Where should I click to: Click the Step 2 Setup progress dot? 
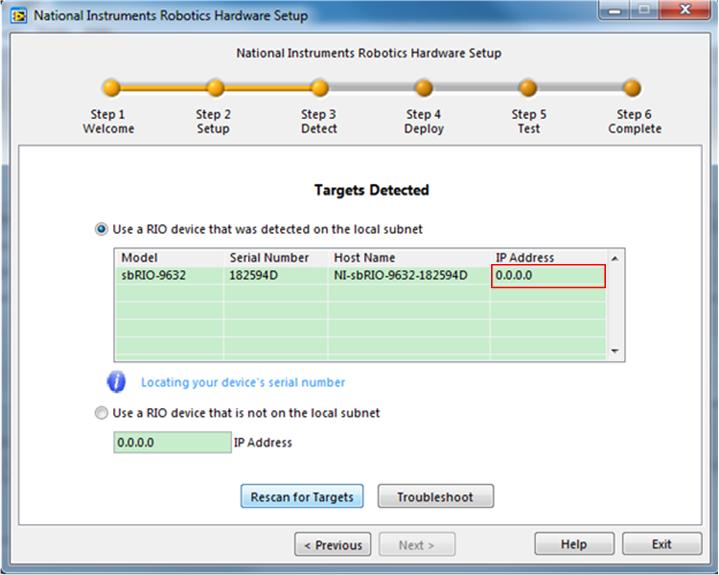click(216, 88)
